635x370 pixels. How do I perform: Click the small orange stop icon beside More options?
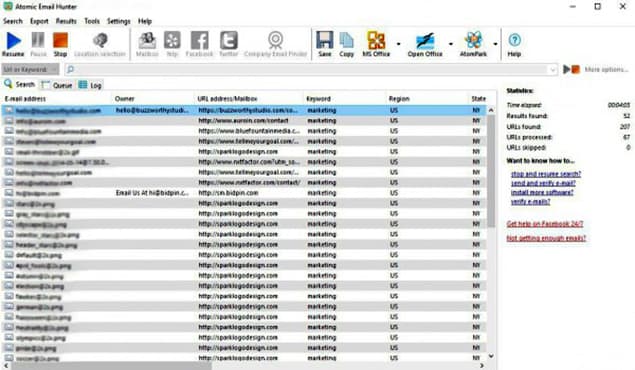click(x=575, y=70)
